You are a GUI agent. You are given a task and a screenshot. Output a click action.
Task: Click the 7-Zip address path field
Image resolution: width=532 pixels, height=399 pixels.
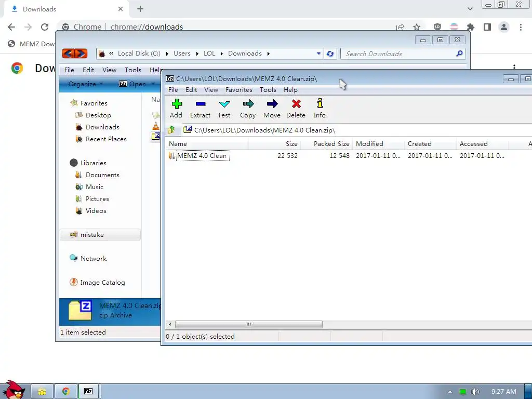click(357, 130)
